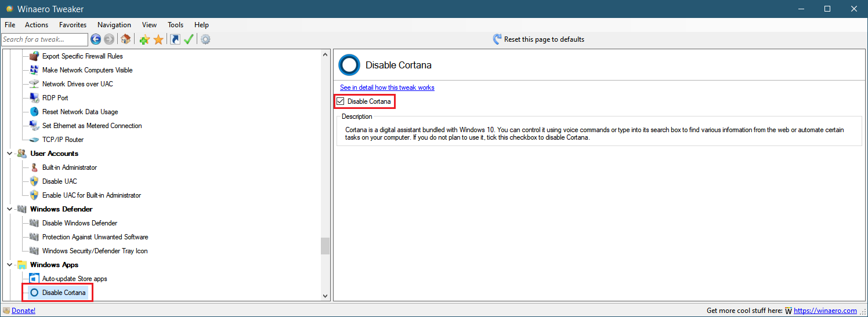Collapse the Windows Defender tree group
868x317 pixels.
click(x=9, y=209)
